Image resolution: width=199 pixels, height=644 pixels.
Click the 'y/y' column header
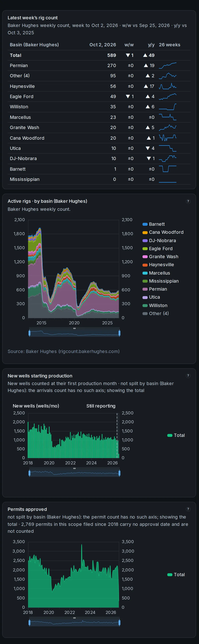(151, 45)
